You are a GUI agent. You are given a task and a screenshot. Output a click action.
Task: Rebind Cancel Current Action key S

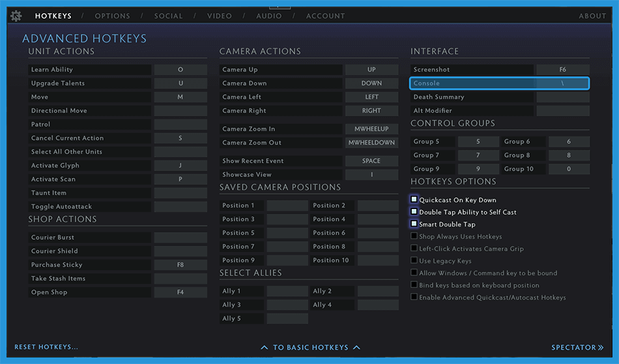point(180,138)
